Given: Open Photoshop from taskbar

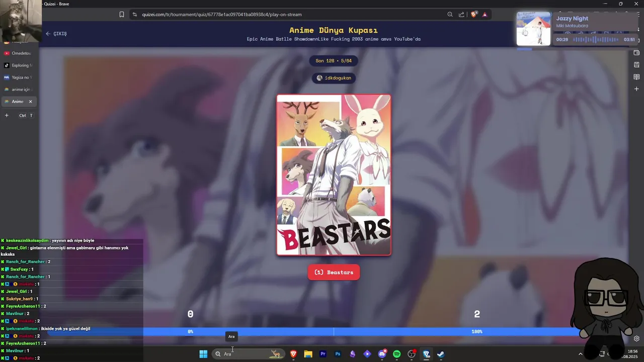Looking at the screenshot, I should click(x=338, y=354).
